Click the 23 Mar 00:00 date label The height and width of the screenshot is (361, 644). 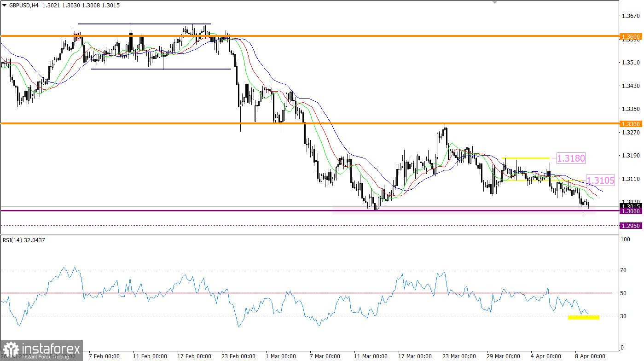[x=460, y=356]
